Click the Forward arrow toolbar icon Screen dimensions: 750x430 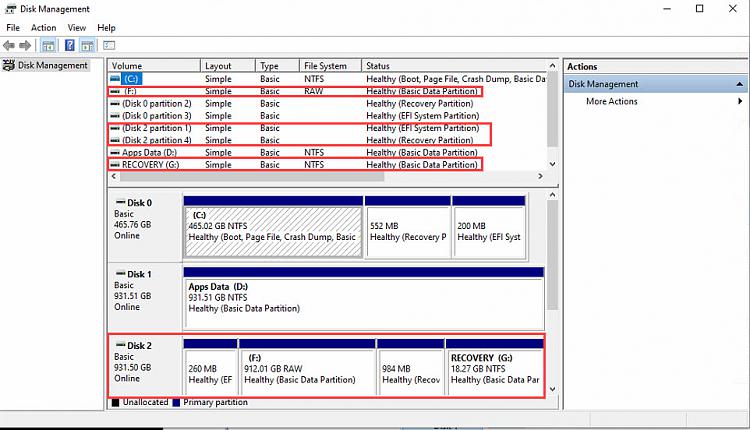tap(25, 45)
